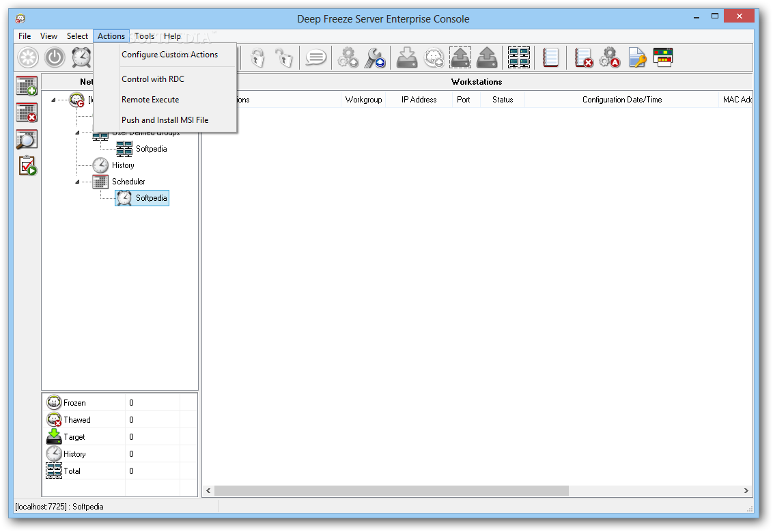
Task: Click the Thawed count row
Action: pos(120,419)
